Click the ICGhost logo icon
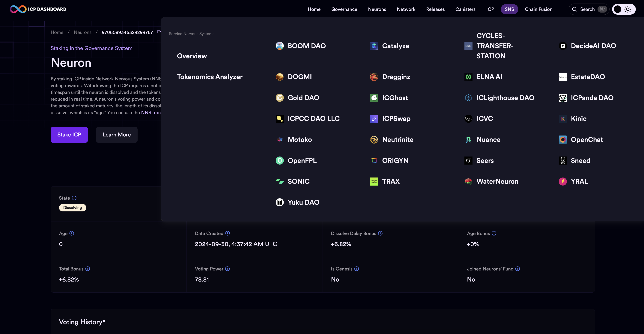The image size is (644, 334). (x=374, y=98)
